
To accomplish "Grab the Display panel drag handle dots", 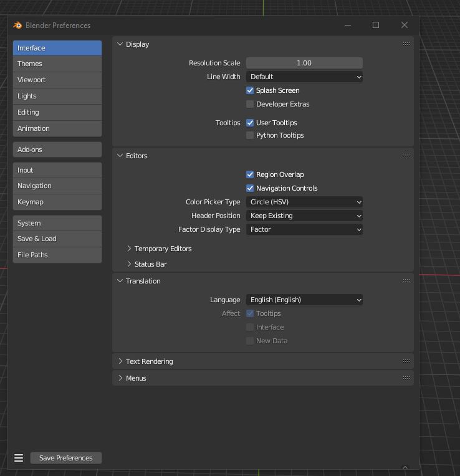I will [x=406, y=44].
